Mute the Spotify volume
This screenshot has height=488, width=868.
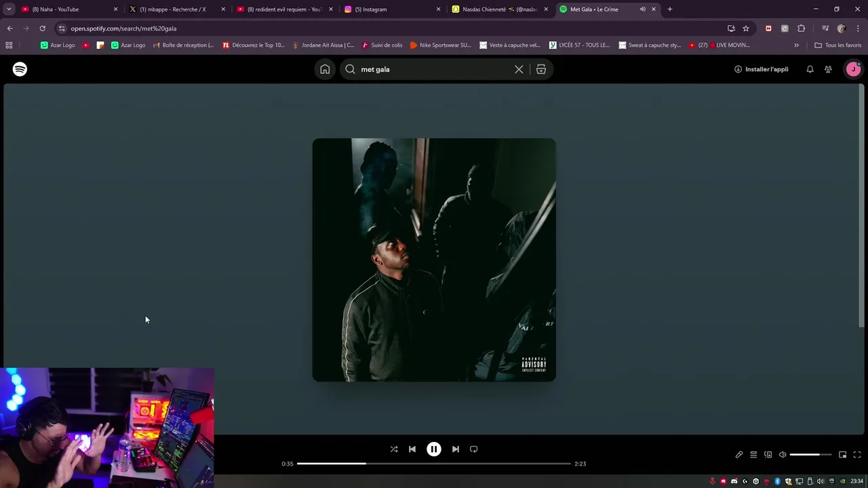tap(783, 455)
